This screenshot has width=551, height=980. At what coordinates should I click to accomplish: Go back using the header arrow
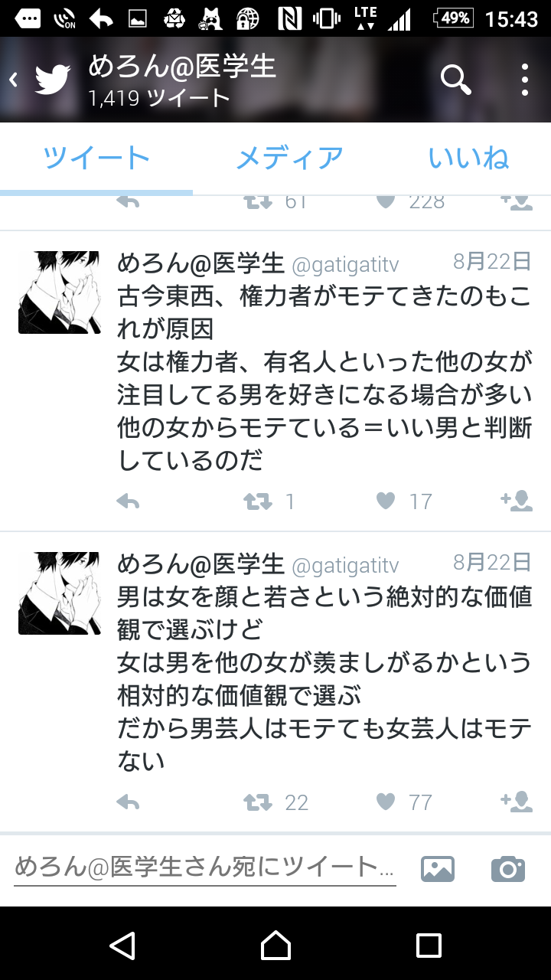13,80
